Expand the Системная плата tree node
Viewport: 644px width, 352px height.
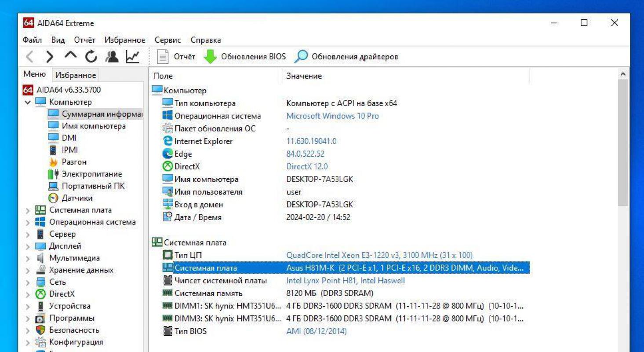tap(28, 210)
